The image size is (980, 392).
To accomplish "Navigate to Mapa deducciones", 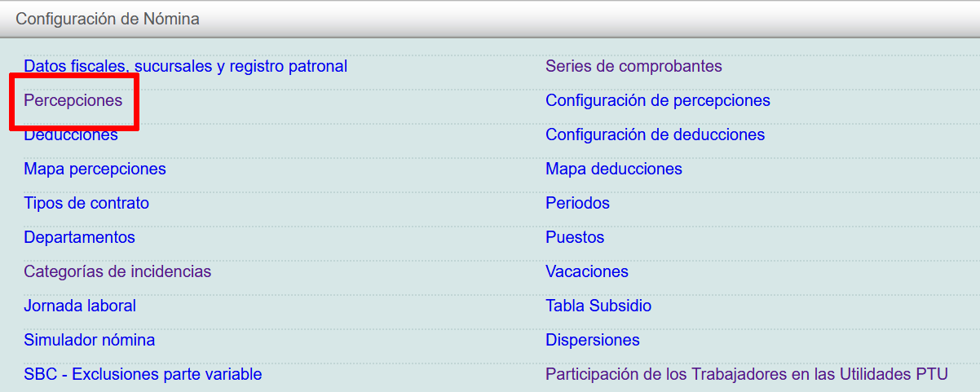I will (613, 169).
